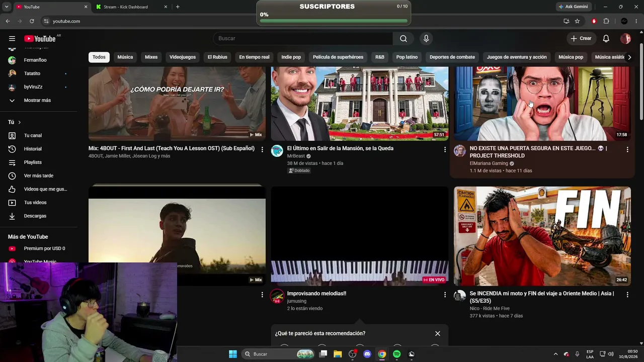Open the Improvisando melodias live thumbnail
This screenshot has height=362, width=644.
(360, 236)
